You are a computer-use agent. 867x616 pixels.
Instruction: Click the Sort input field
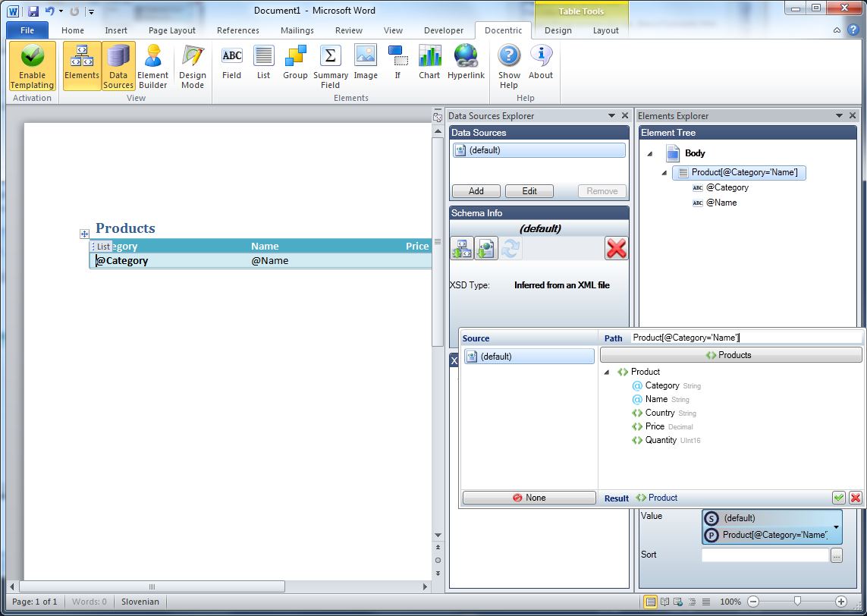(765, 555)
